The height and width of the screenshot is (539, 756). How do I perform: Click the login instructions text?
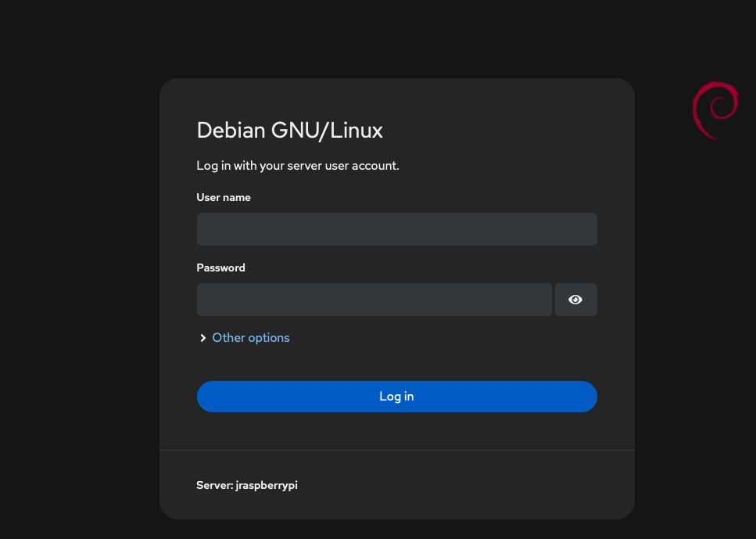click(x=297, y=165)
